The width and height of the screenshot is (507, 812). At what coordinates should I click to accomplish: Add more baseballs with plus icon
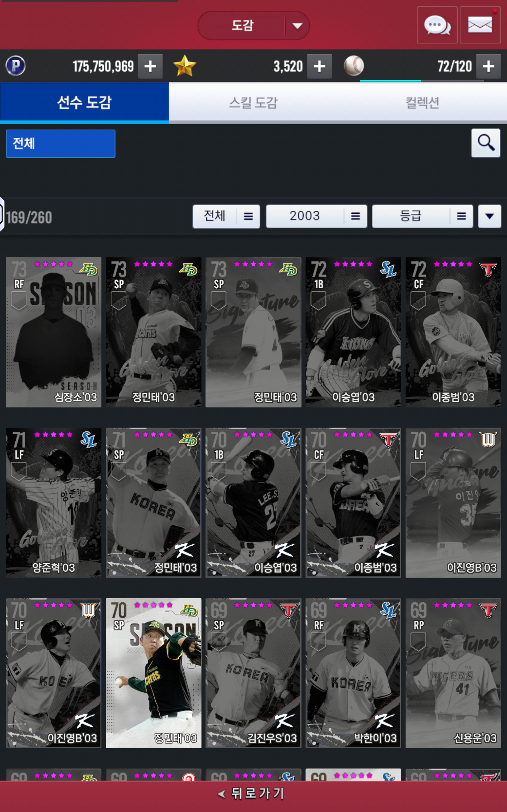[488, 66]
